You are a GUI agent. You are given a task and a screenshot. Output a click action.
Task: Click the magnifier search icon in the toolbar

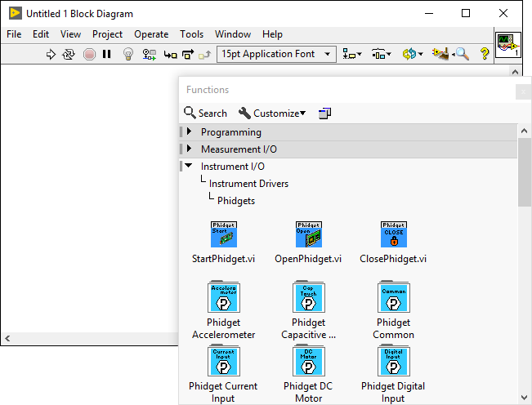coord(462,54)
